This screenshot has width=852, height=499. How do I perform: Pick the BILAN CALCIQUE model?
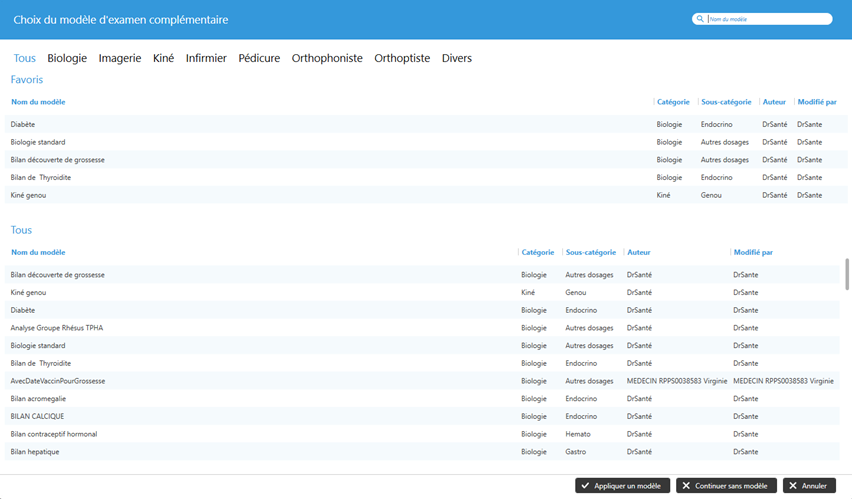click(37, 416)
